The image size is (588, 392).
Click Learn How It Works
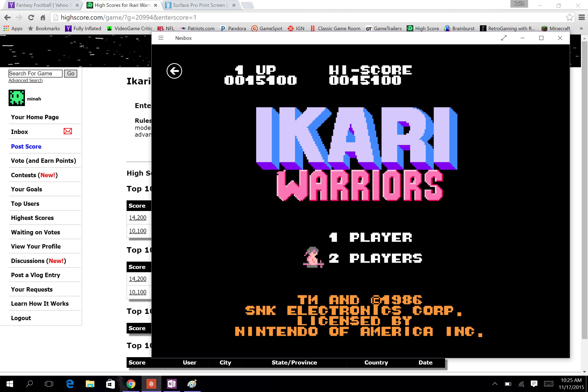(40, 304)
